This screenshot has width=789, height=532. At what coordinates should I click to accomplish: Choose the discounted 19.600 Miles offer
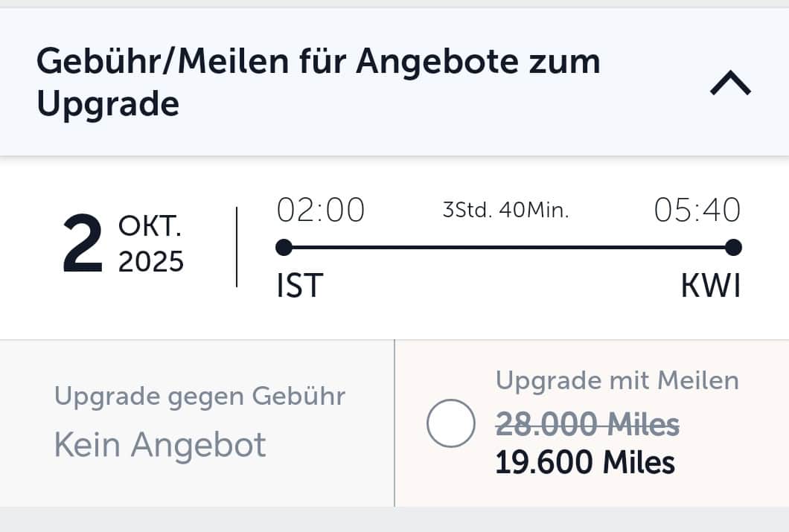585,463
